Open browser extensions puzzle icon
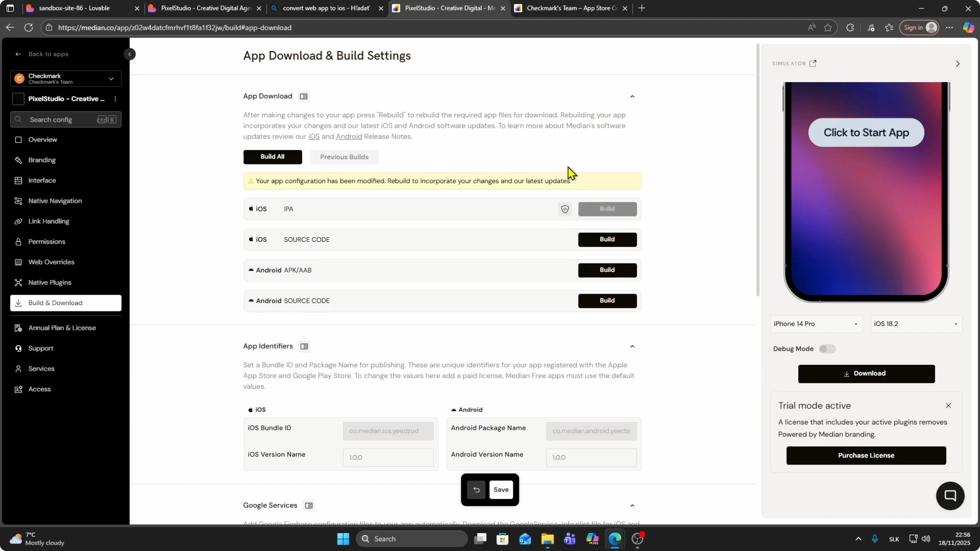980x551 pixels. coord(850,27)
